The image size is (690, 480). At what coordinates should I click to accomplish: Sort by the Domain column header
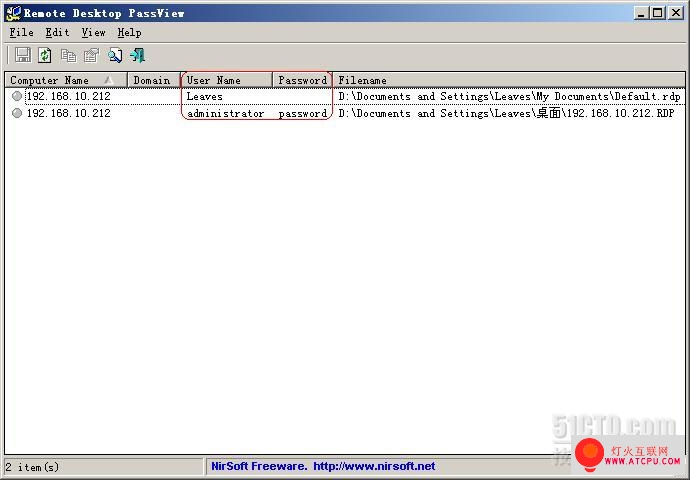[154, 80]
